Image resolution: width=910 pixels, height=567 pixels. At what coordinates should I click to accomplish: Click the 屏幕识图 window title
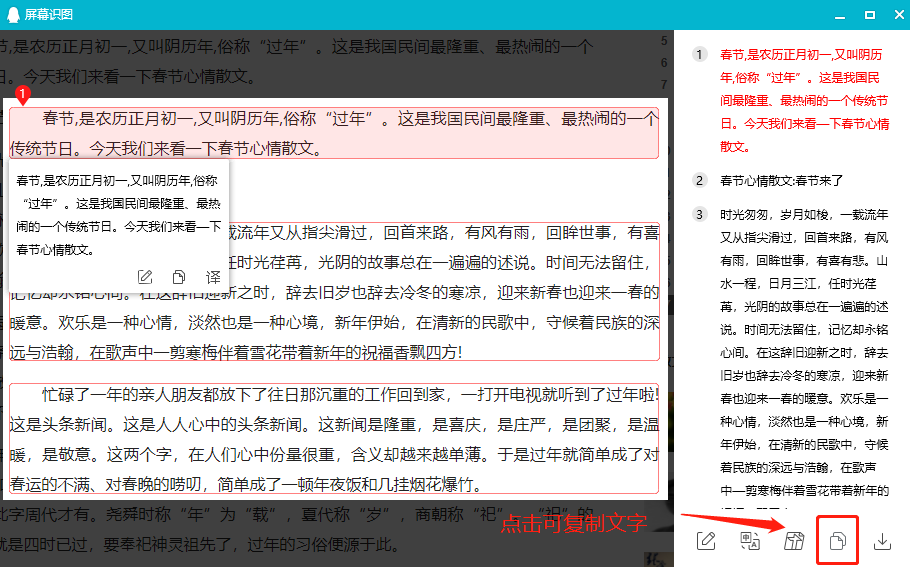(49, 15)
